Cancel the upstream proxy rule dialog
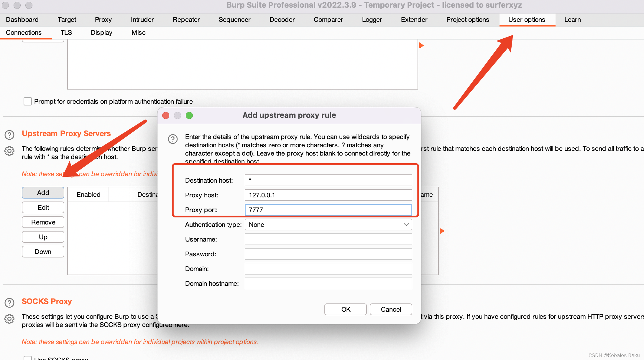This screenshot has width=644, height=360. click(x=391, y=309)
